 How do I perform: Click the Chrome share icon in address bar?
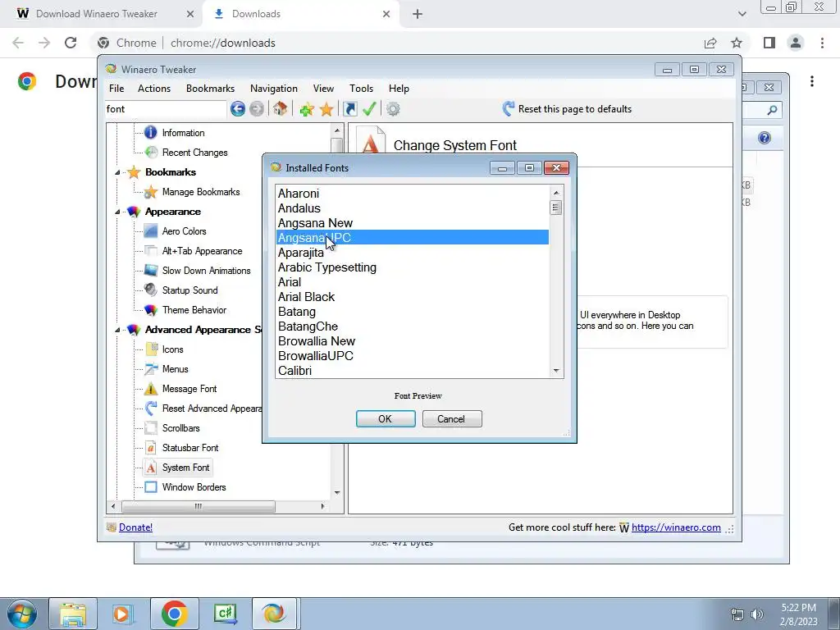pos(710,43)
